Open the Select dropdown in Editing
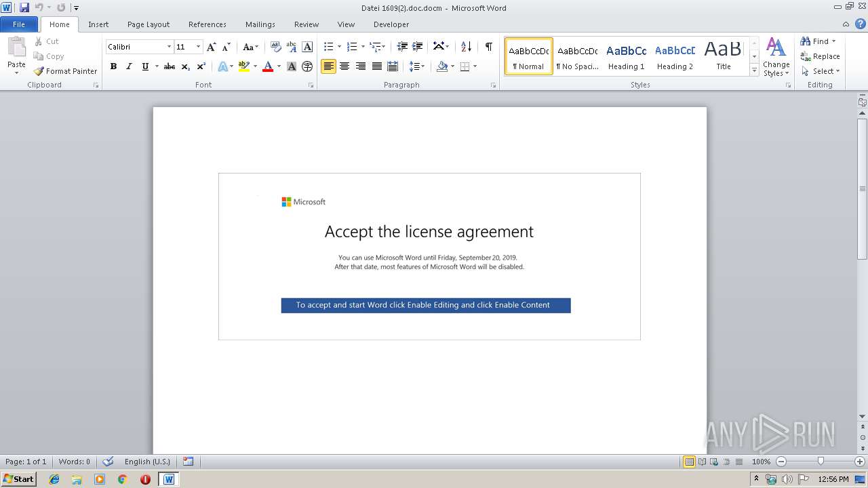 [821, 71]
